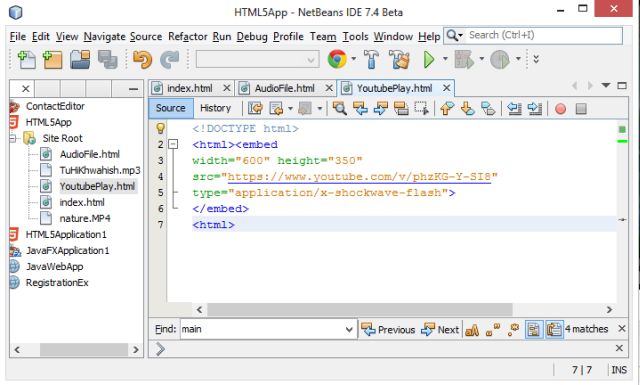Open the YouTube URL link in code

[359, 176]
